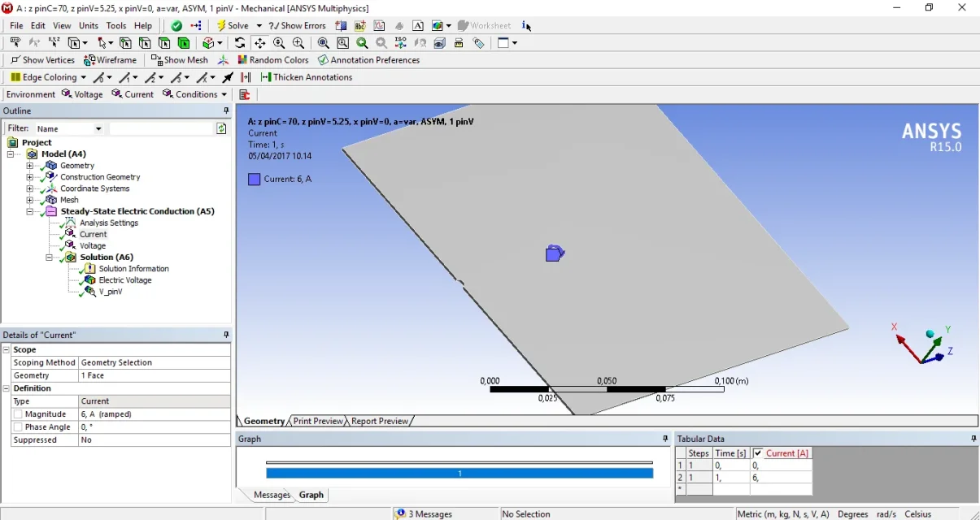Pin the Outline panel
Viewport: 980px width, 520px height.
pos(226,110)
